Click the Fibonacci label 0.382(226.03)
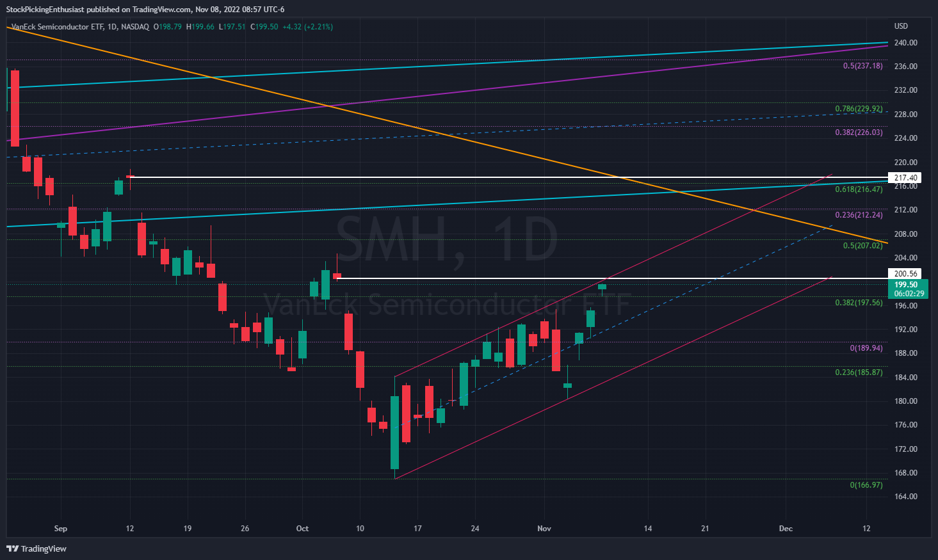938x560 pixels. coord(859,132)
